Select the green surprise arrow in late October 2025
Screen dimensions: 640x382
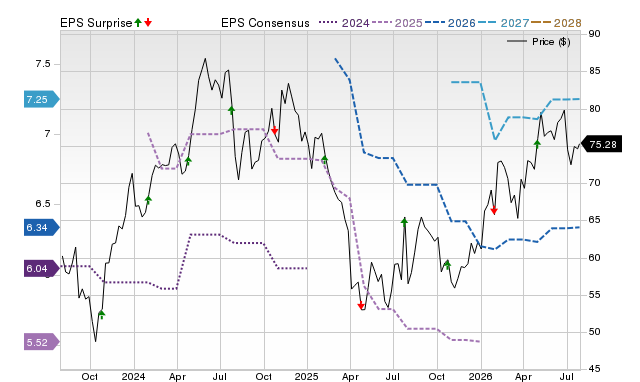[447, 264]
